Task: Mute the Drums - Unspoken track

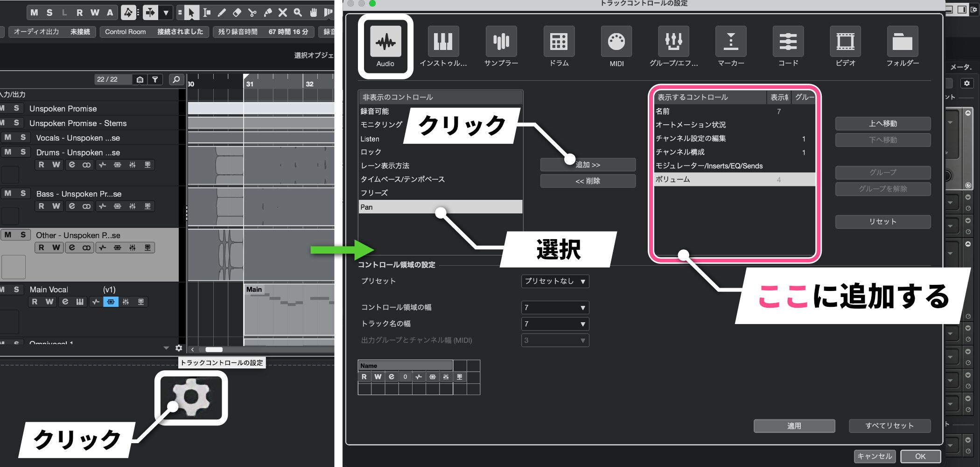Action: 8,152
